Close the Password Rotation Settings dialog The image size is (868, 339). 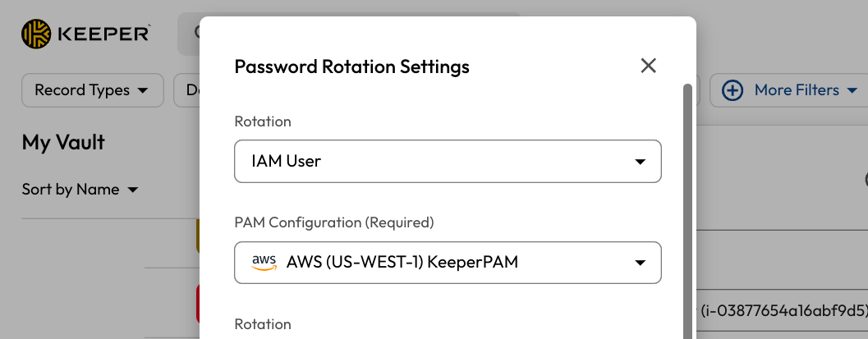(648, 66)
